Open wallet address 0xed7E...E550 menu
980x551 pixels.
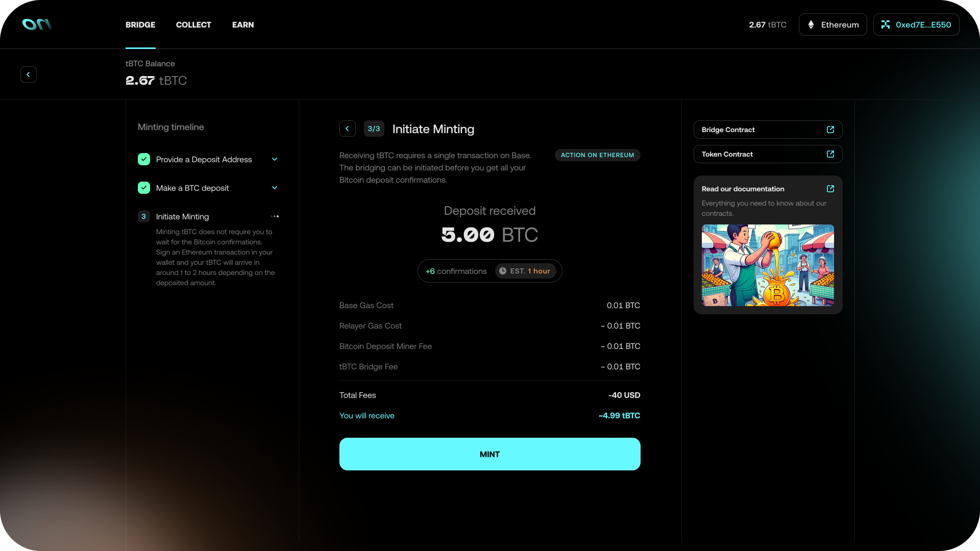pos(916,24)
